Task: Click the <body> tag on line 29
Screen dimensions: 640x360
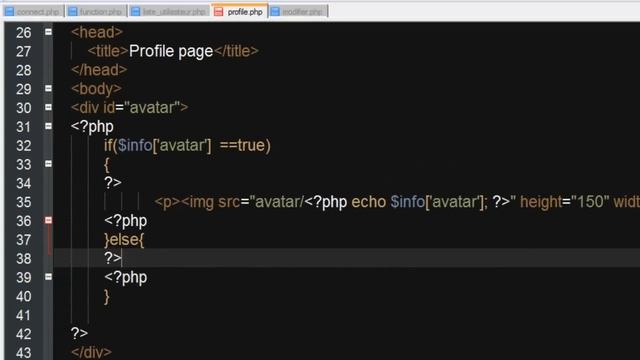Action: click(96, 89)
